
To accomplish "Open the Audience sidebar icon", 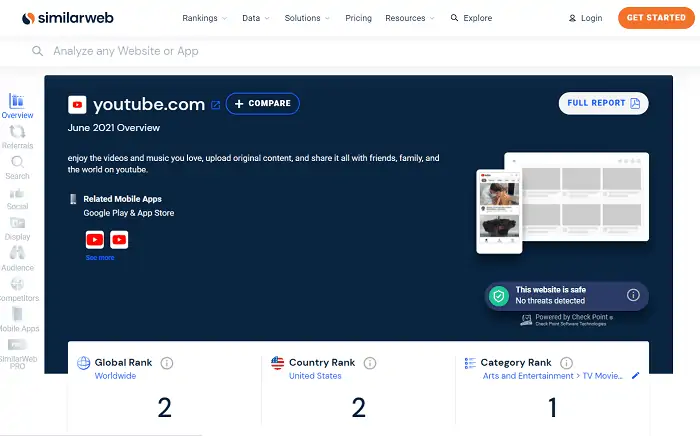I will click(17, 254).
